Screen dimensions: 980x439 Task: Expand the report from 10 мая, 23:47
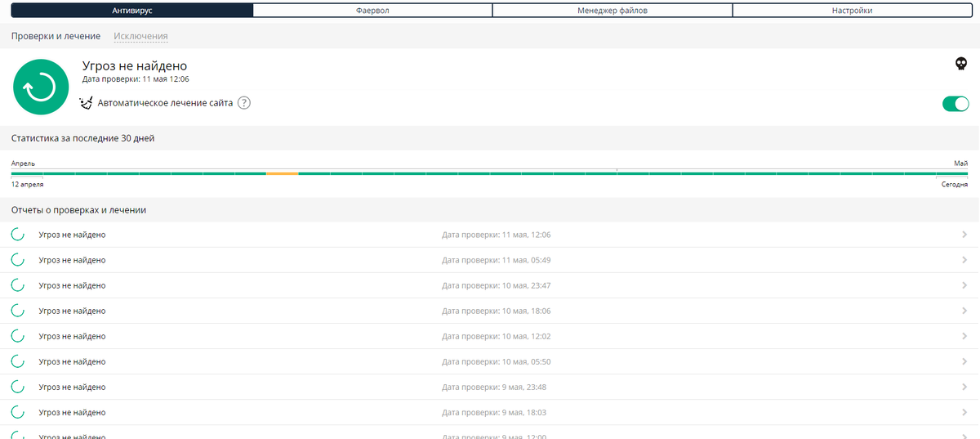point(965,285)
